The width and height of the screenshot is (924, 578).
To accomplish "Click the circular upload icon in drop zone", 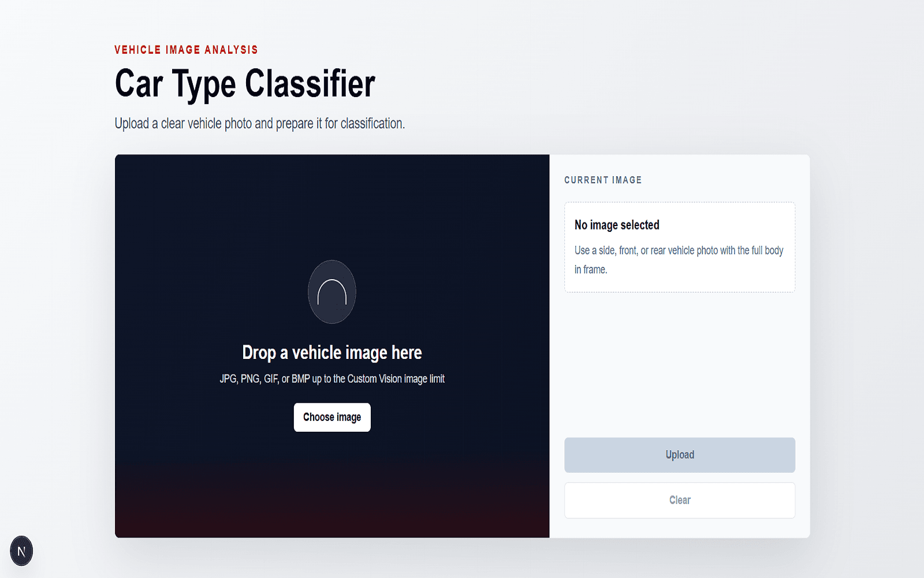I will pyautogui.click(x=332, y=292).
